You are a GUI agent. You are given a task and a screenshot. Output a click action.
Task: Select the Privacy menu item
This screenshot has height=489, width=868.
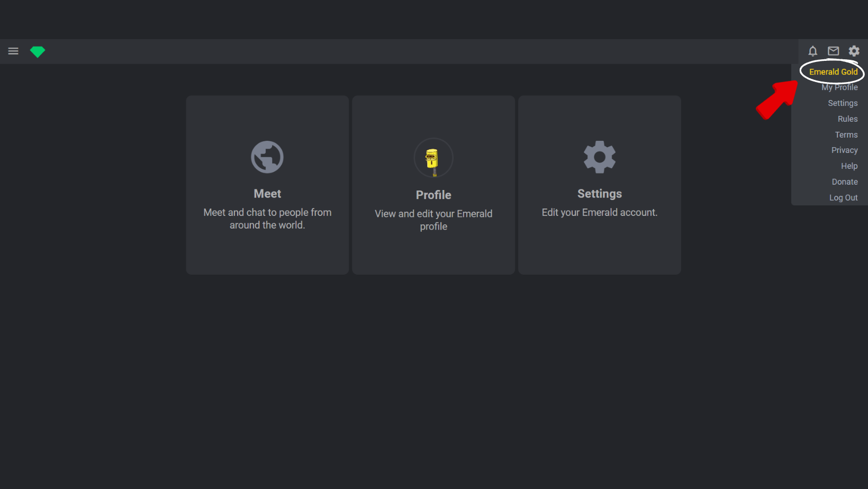(844, 150)
